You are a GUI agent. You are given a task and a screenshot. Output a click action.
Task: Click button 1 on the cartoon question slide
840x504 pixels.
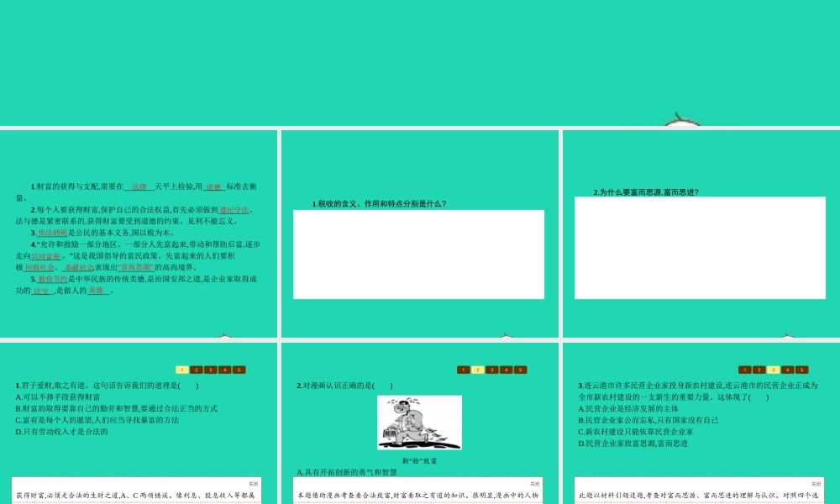[464, 370]
